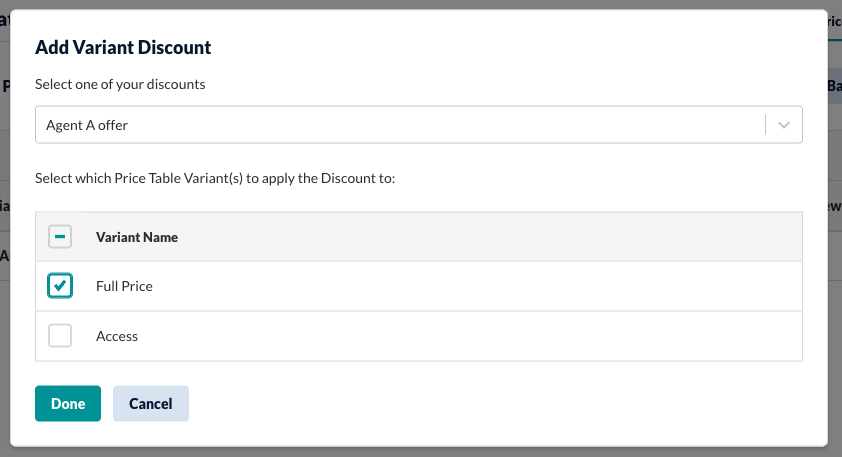The width and height of the screenshot is (842, 457).
Task: Dismiss the dialog with Cancel
Action: (151, 403)
